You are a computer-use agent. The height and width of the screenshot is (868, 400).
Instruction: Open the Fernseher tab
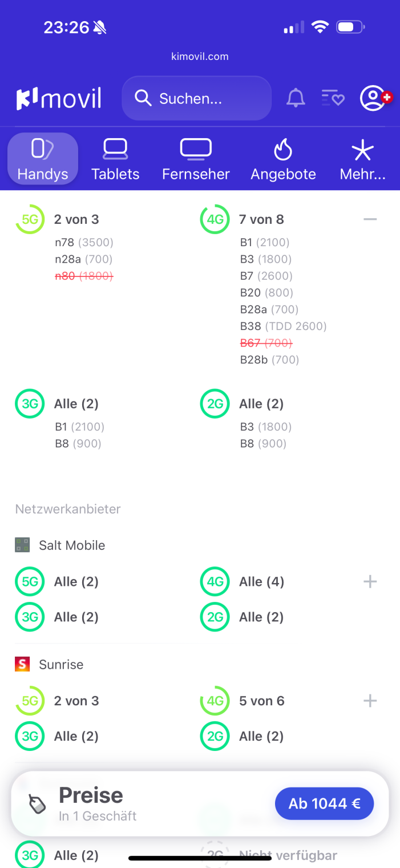(x=196, y=159)
